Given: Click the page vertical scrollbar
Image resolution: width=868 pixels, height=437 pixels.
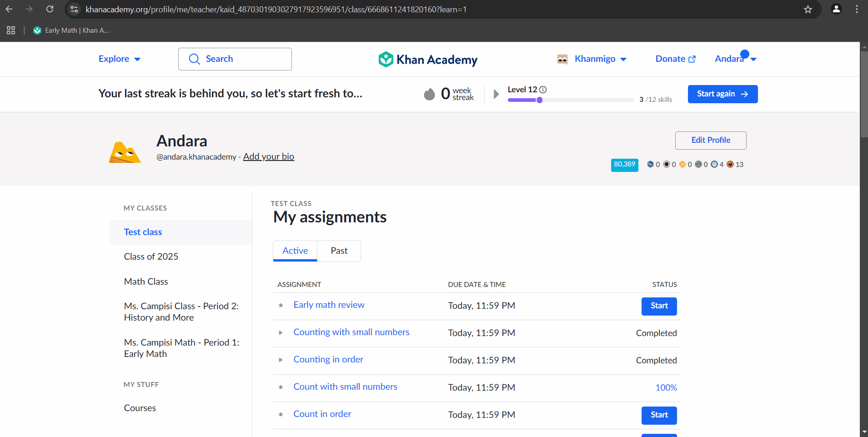Looking at the screenshot, I should tap(864, 95).
